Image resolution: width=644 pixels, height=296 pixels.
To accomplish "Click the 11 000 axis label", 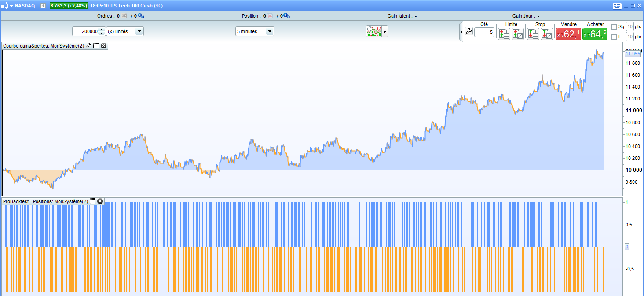I will coord(633,110).
